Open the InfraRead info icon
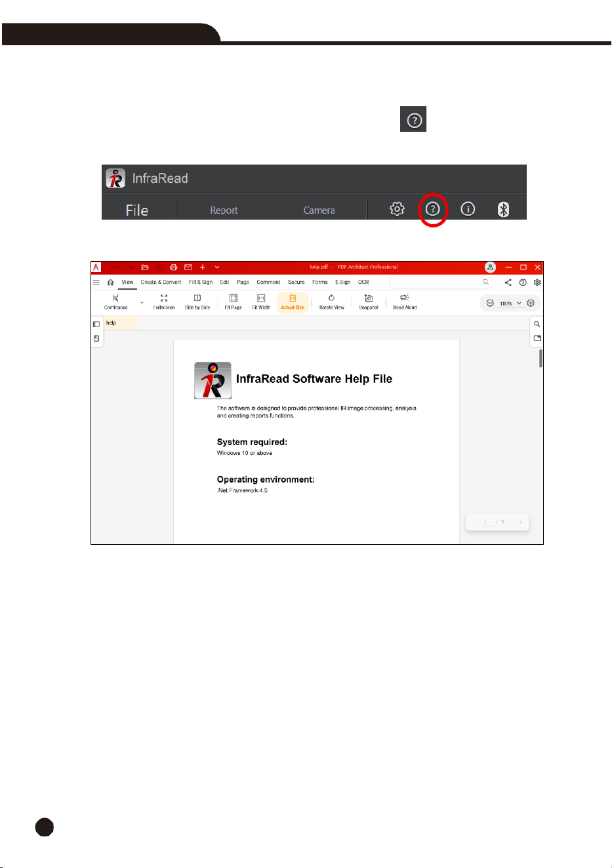The width and height of the screenshot is (612, 868). (x=468, y=208)
